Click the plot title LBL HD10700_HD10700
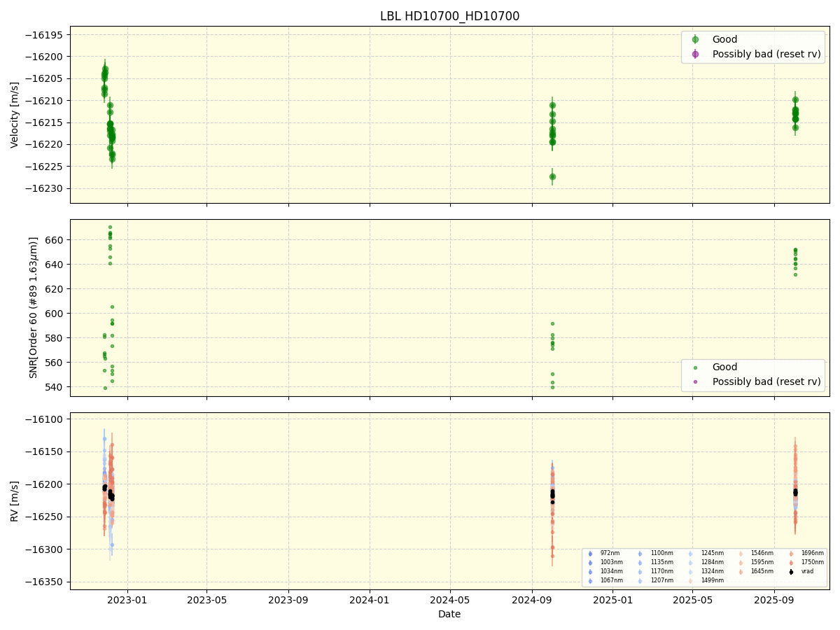Viewport: 840px width, 630px height. [x=449, y=16]
